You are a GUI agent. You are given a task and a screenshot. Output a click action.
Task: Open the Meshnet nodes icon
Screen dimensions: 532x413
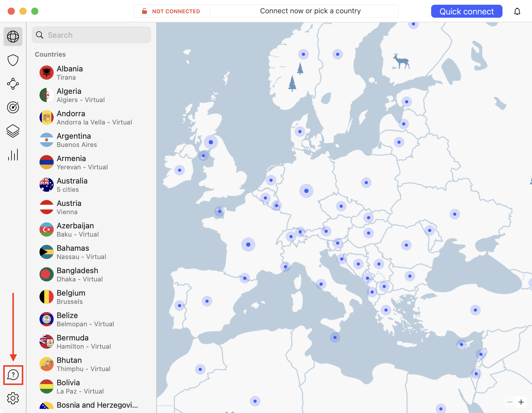[13, 84]
